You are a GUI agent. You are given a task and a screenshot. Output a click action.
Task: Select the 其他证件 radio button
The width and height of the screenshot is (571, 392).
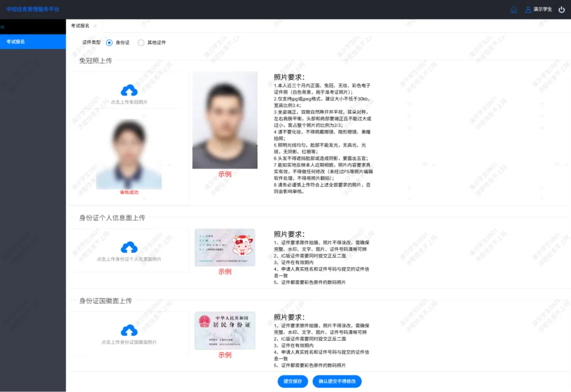coord(141,43)
